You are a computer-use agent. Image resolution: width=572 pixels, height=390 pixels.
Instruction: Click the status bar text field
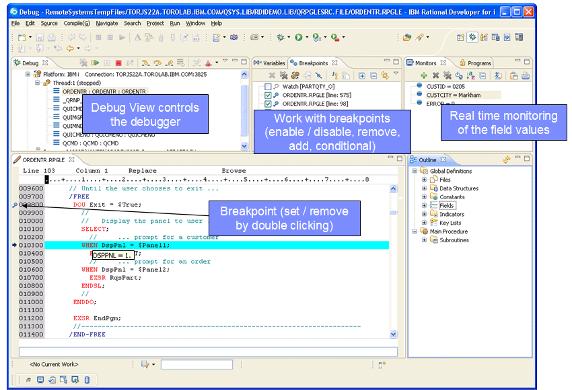(197, 364)
